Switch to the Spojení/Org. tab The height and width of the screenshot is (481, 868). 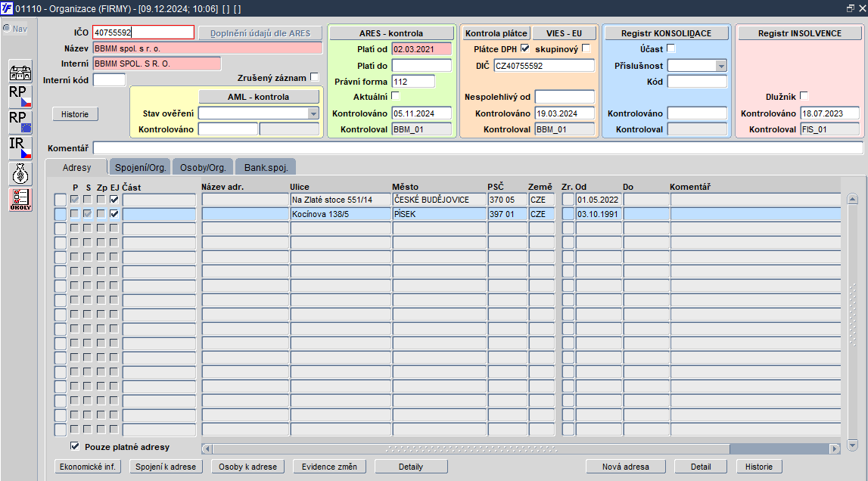pos(141,167)
